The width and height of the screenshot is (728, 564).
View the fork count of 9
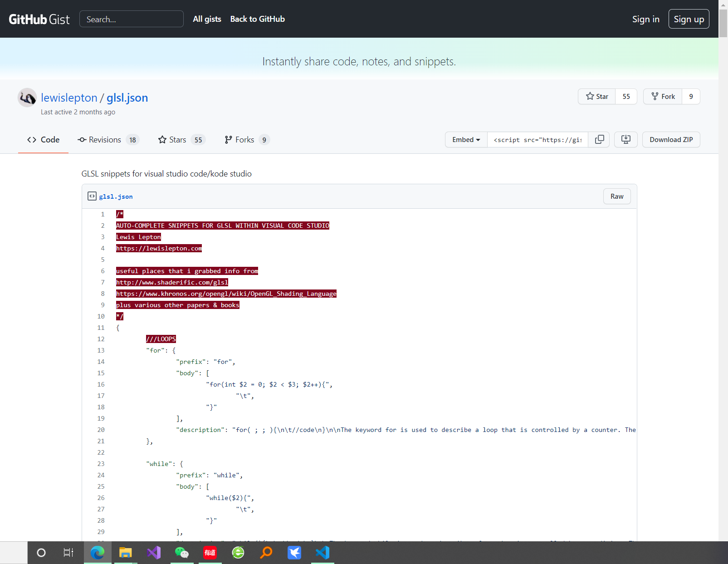(x=691, y=96)
